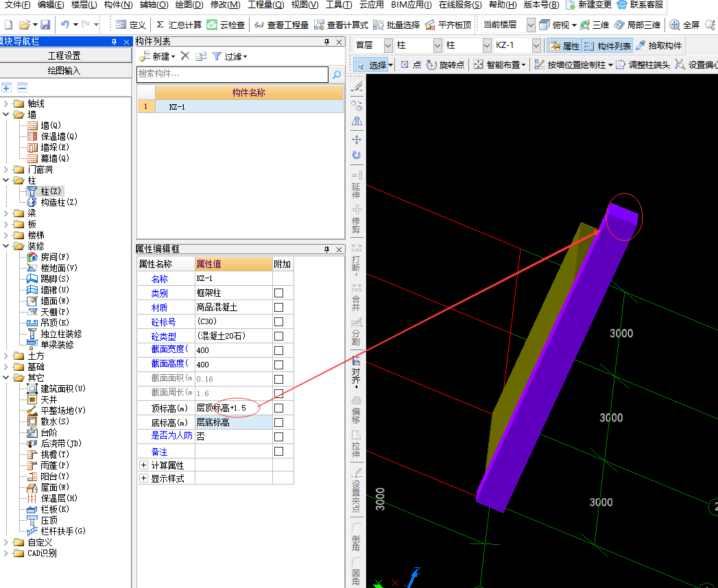Open 查看工程量 tool
The height and width of the screenshot is (588, 718).
[281, 25]
